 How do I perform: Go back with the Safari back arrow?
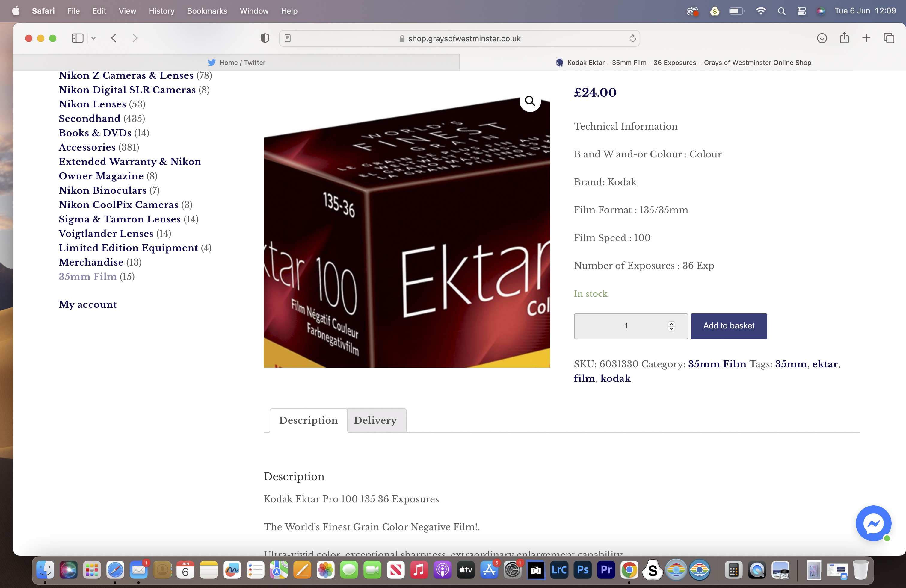[x=114, y=38]
